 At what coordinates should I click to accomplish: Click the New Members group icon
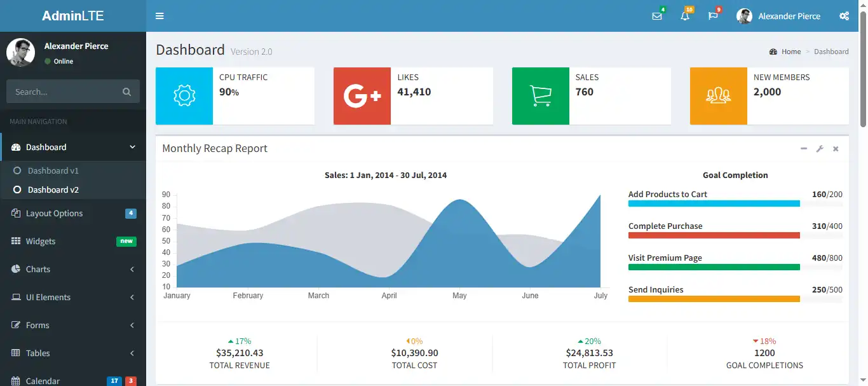[x=718, y=96]
